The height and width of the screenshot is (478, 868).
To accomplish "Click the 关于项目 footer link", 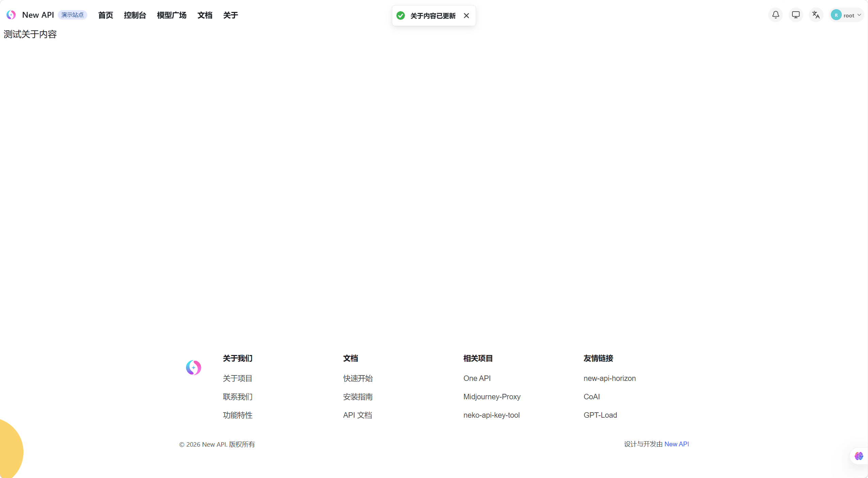I will coord(237,378).
